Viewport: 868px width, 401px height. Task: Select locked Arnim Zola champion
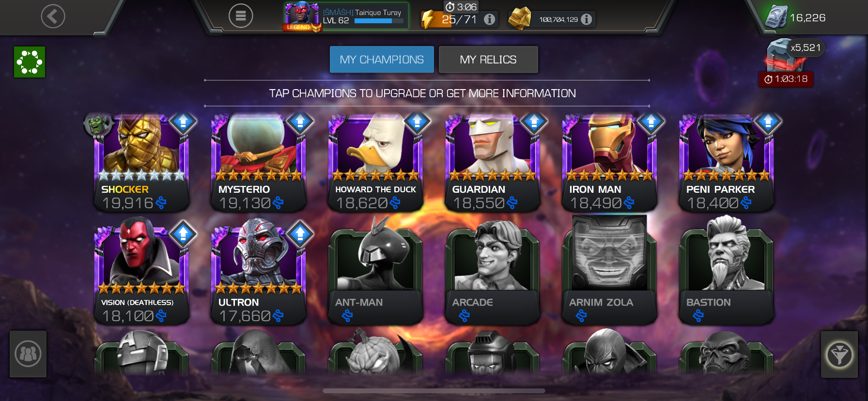coord(609,270)
